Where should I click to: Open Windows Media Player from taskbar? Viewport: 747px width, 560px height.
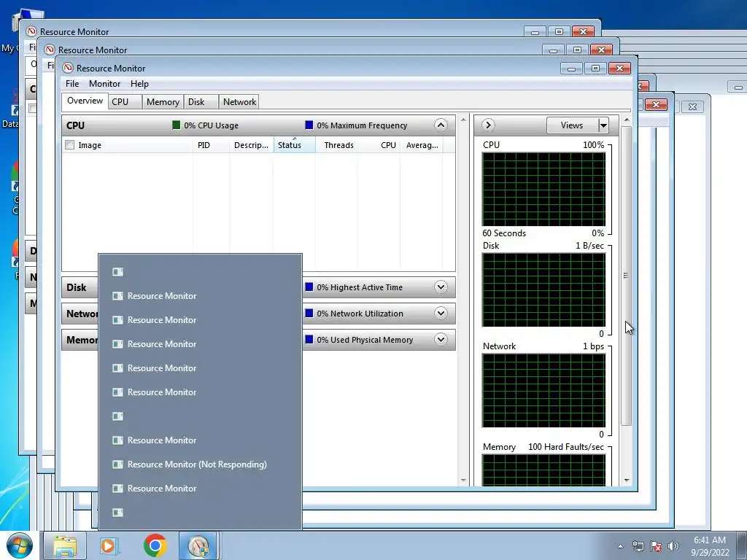[109, 545]
